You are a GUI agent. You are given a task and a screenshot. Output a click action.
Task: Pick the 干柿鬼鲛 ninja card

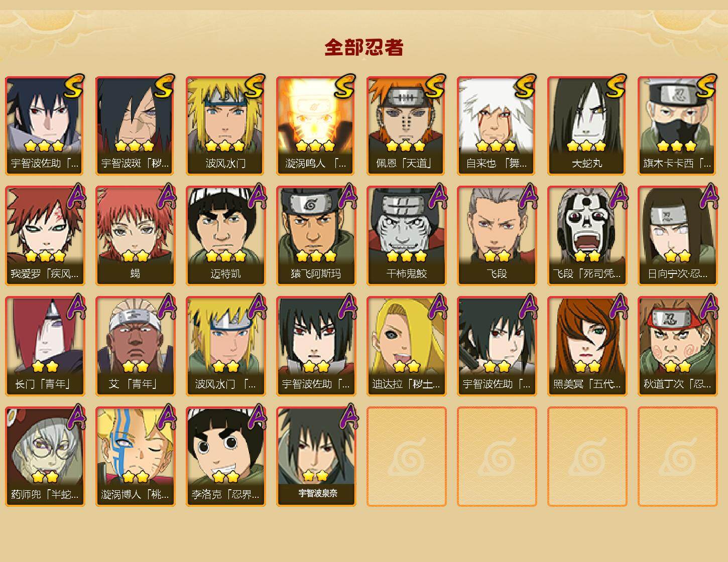[x=406, y=236]
